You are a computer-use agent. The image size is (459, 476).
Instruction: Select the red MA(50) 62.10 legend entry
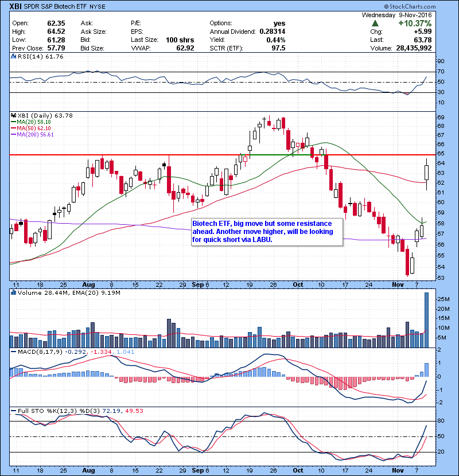tap(31, 128)
